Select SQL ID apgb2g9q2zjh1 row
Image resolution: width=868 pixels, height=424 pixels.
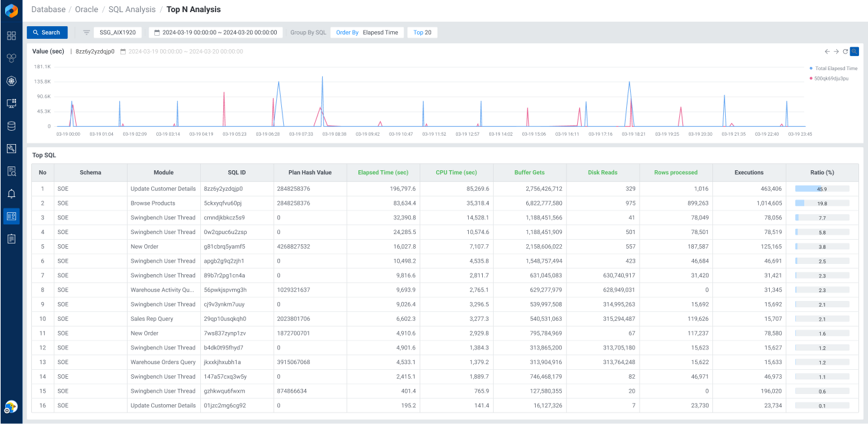(445, 261)
